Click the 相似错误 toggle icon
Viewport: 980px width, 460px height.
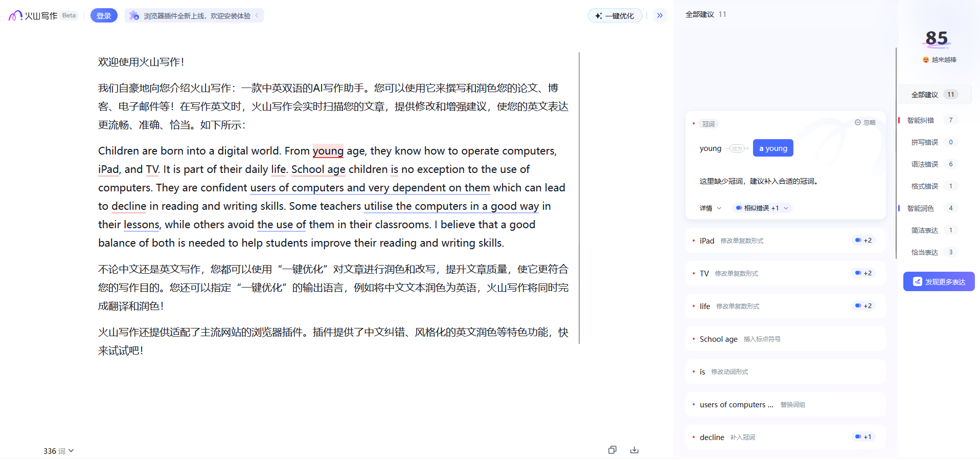click(x=739, y=208)
